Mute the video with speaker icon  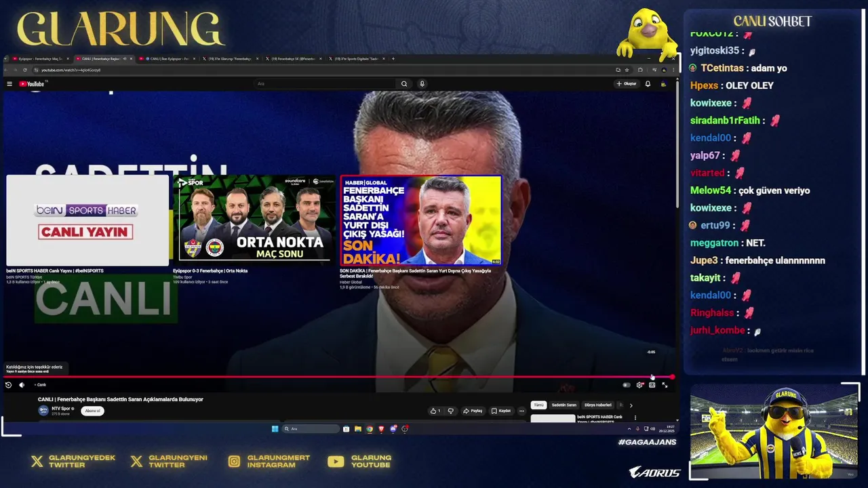pos(22,385)
